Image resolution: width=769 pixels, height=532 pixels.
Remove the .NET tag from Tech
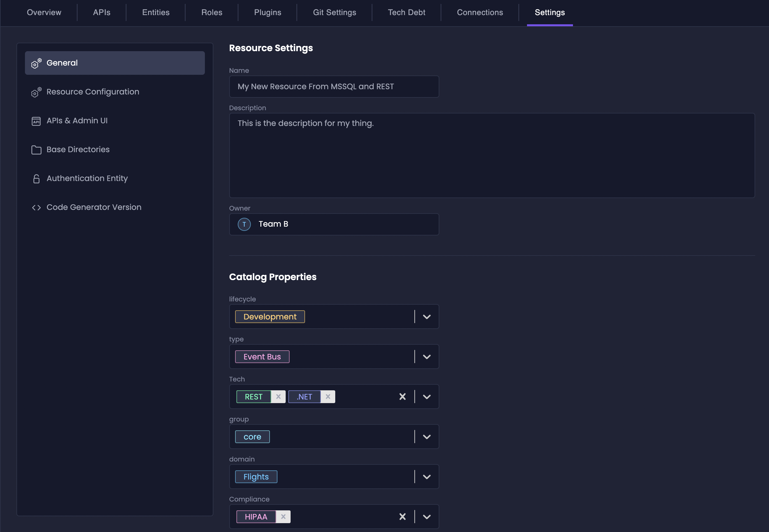point(328,396)
